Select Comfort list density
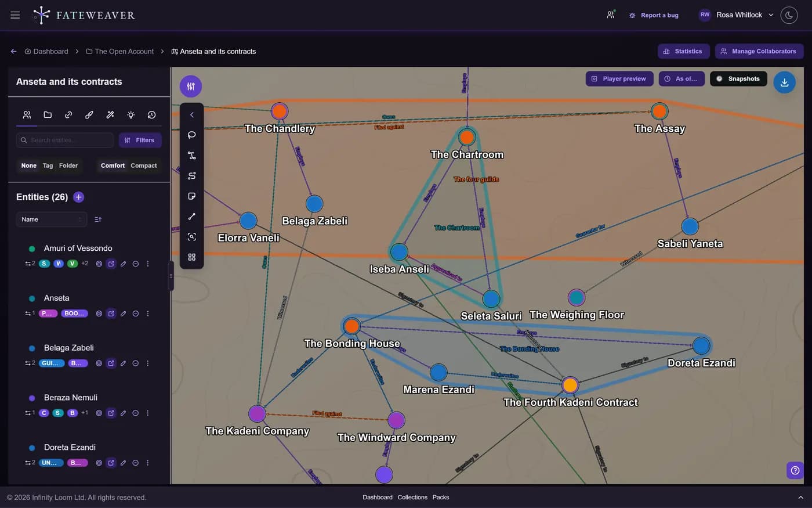This screenshot has width=812, height=508. (113, 165)
